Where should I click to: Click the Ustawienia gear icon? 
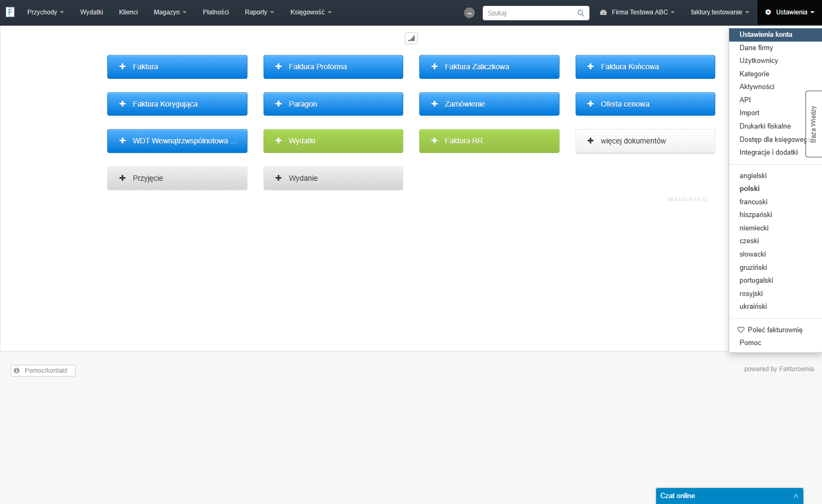[768, 12]
